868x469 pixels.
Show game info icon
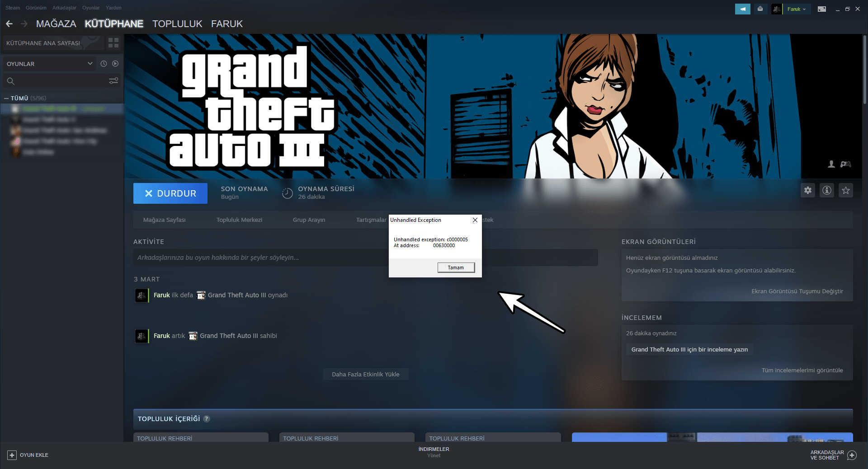click(827, 190)
